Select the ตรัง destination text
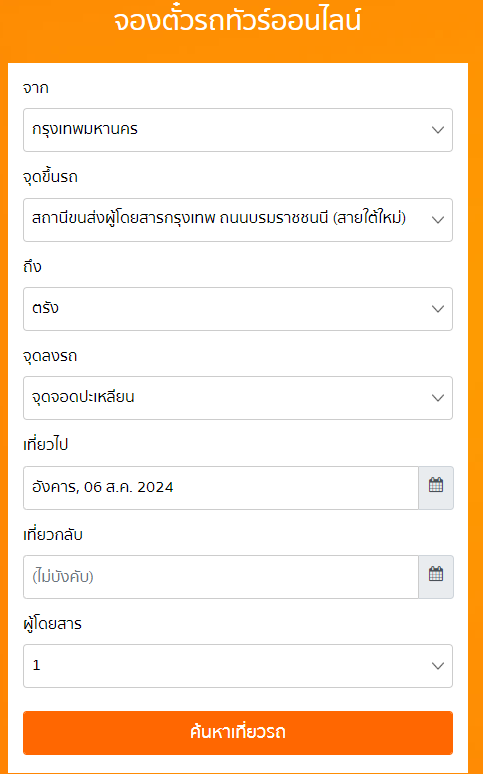 (x=45, y=308)
